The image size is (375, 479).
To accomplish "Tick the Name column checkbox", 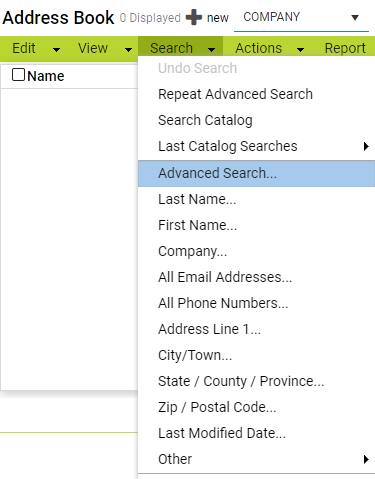I will pos(18,75).
